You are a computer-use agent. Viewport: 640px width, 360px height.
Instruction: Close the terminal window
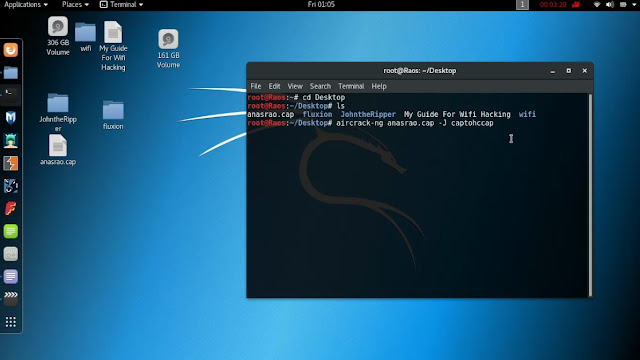click(x=584, y=71)
